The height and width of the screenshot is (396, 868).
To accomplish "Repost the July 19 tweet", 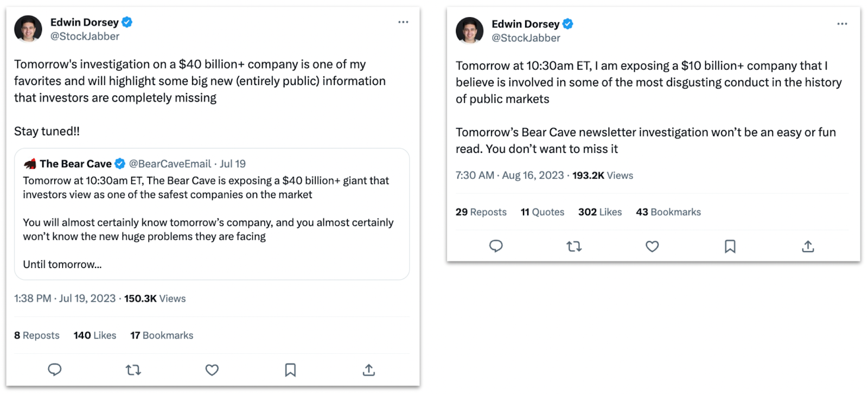I will (x=133, y=370).
